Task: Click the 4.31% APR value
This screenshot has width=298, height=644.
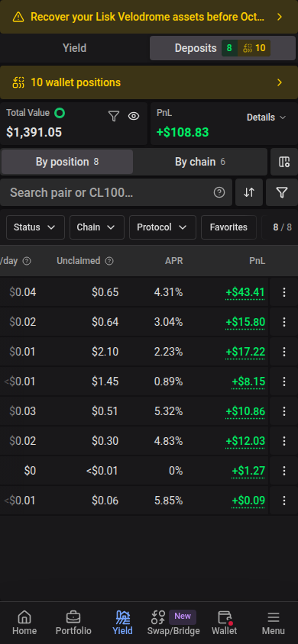Action: [169, 292]
